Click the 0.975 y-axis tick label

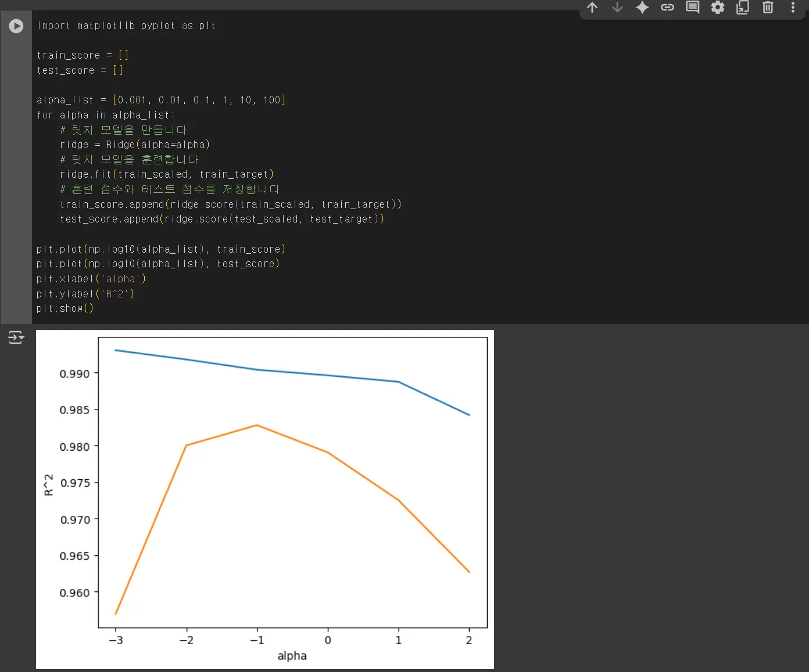click(x=75, y=483)
